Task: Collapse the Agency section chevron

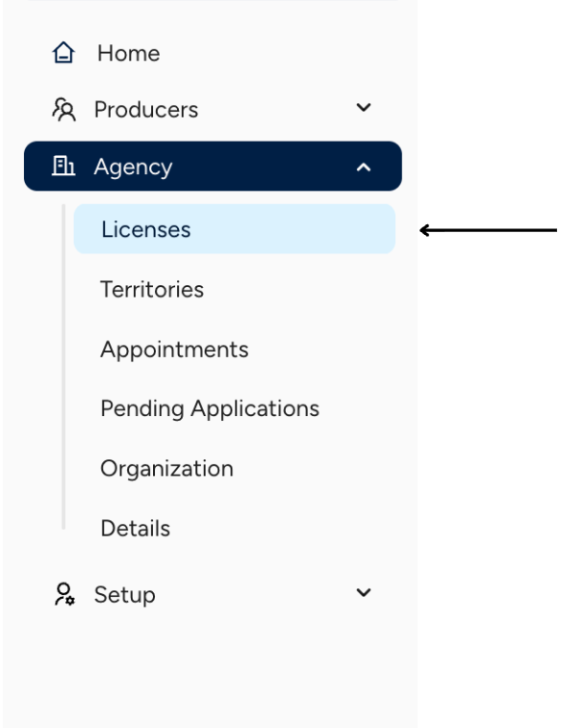Action: [x=363, y=167]
